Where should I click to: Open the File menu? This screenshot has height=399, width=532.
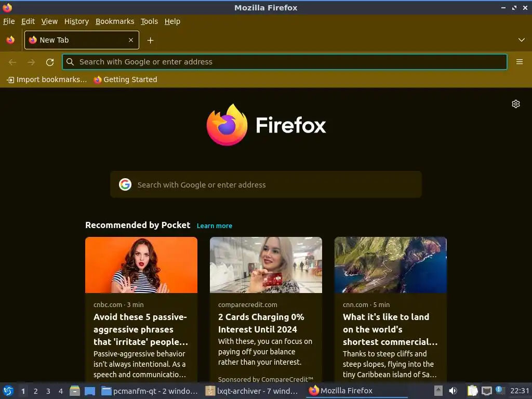9,21
